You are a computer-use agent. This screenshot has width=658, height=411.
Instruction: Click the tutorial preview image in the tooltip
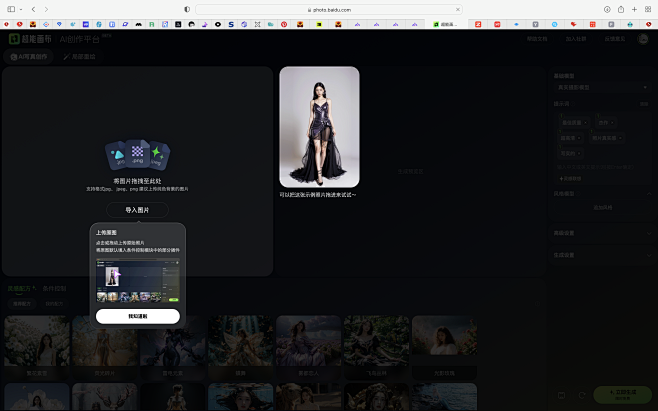pos(138,280)
